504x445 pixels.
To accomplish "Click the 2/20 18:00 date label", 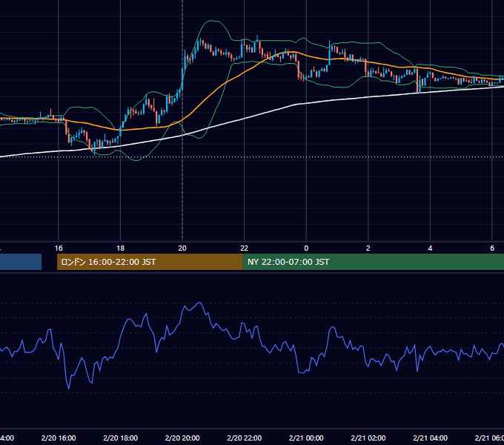I will 121,438.
